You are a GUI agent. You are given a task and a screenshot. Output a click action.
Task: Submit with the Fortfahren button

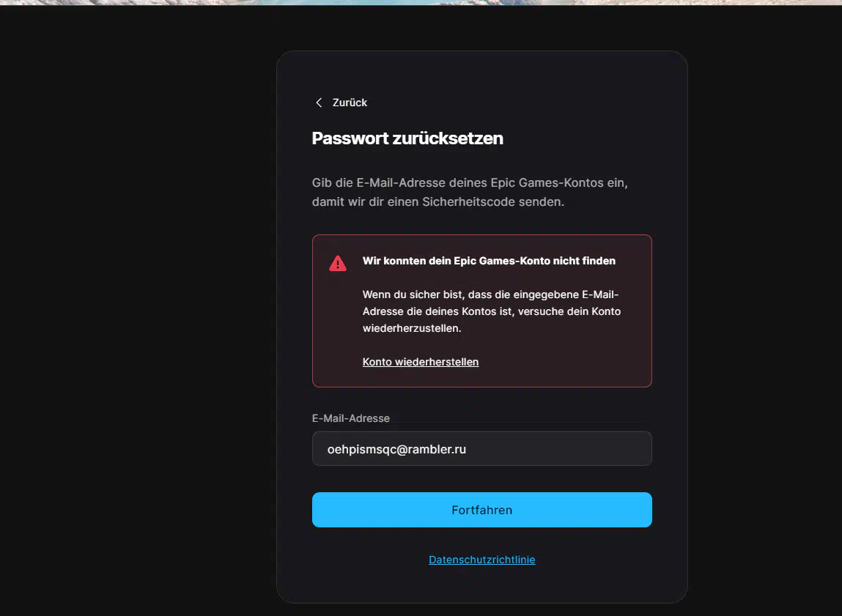[x=481, y=510]
